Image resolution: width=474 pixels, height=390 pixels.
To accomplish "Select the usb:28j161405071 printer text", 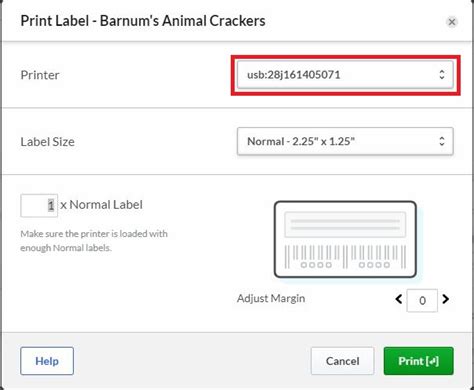I will point(294,75).
